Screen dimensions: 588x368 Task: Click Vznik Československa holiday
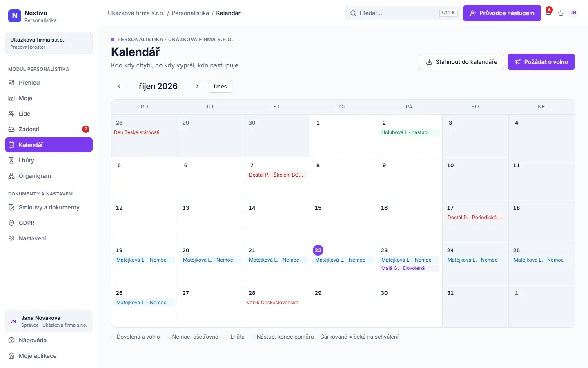click(x=272, y=303)
